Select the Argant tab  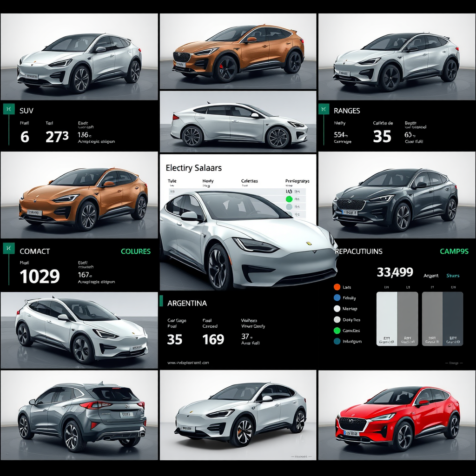click(x=431, y=276)
